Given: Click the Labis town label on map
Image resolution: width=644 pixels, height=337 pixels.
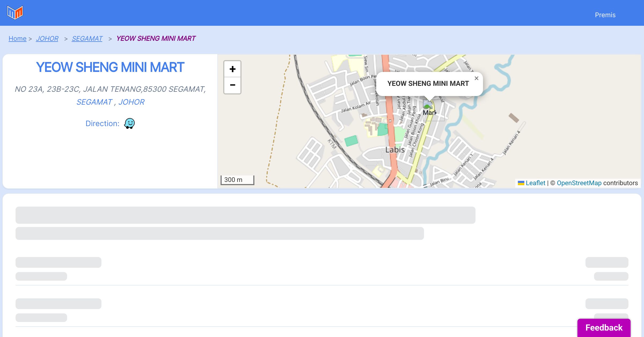Looking at the screenshot, I should 395,150.
